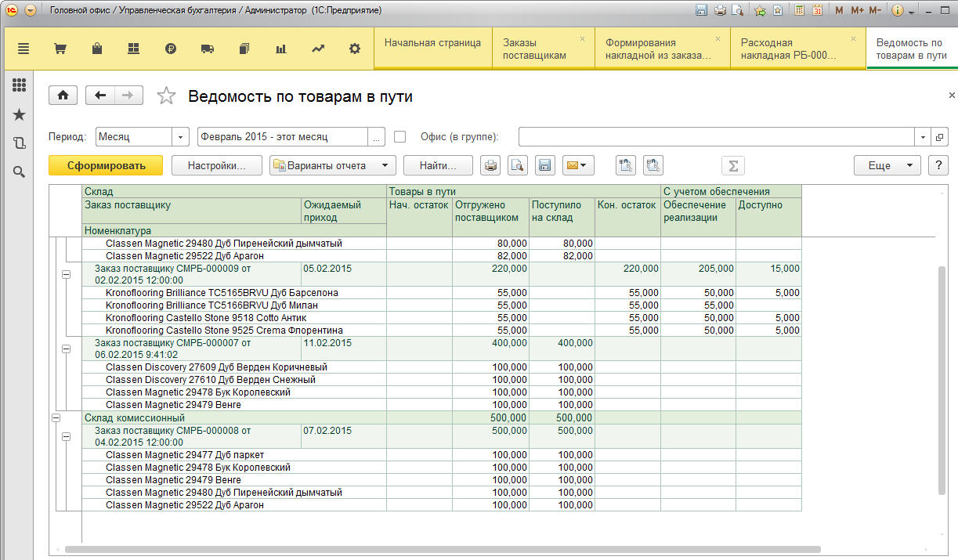The width and height of the screenshot is (958, 560).
Task: Open the Период type dropdown arrow
Action: point(181,136)
